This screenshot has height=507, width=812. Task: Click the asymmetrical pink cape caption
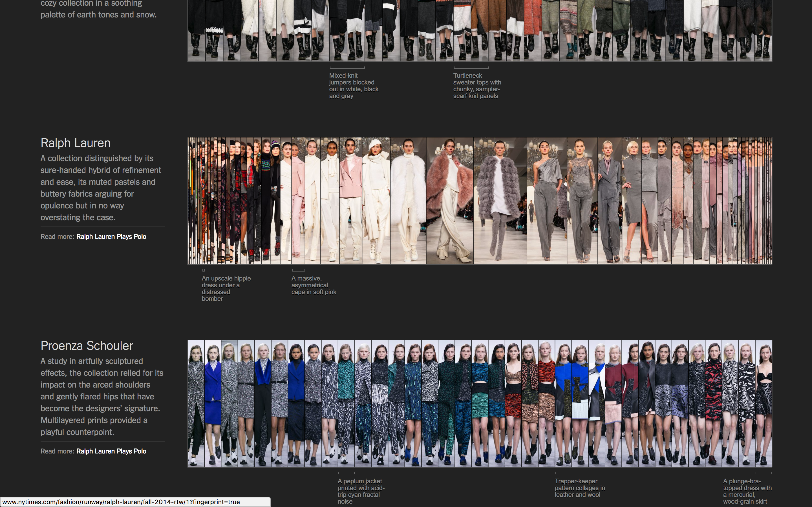314,285
